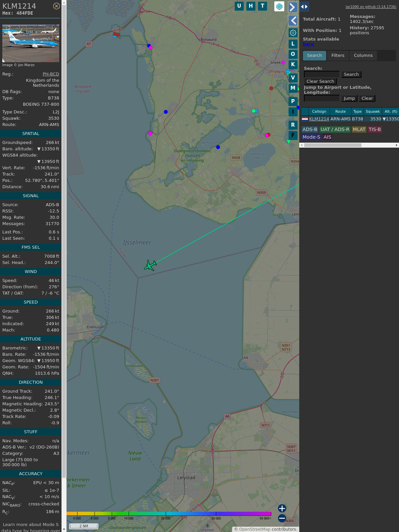Toggle ADS-B source legend filter
Screen dimensions: 399x532
[310, 129]
